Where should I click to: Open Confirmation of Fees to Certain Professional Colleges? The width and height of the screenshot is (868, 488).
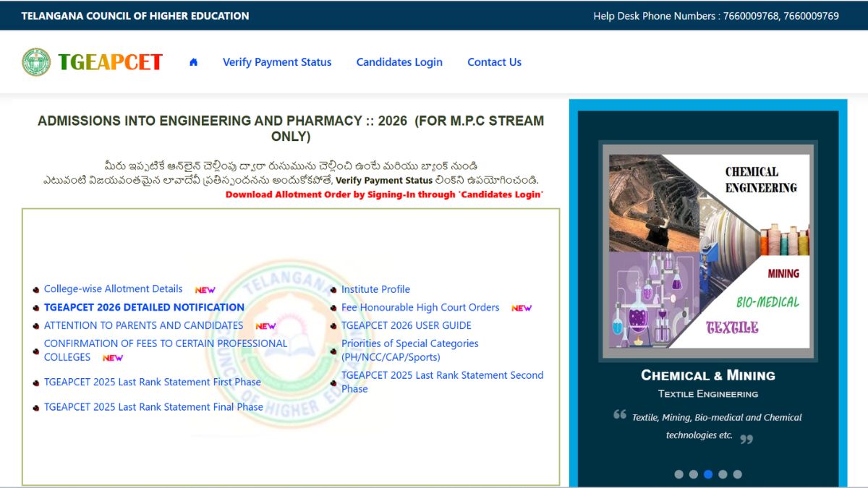tap(166, 350)
